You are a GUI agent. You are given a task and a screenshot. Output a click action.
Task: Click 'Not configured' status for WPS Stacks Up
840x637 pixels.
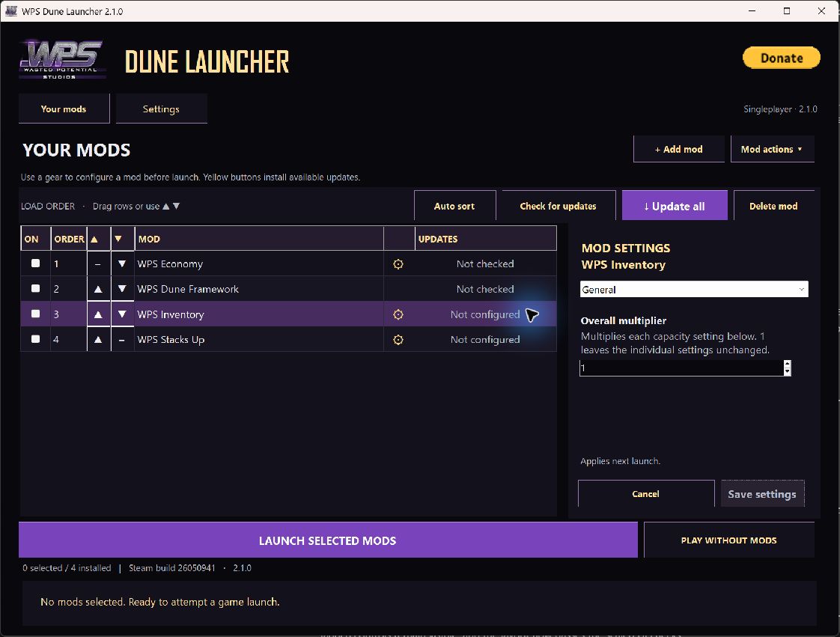(x=485, y=340)
